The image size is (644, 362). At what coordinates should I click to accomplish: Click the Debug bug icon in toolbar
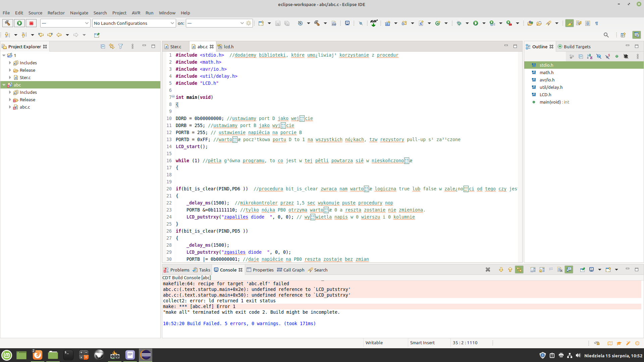tap(459, 23)
